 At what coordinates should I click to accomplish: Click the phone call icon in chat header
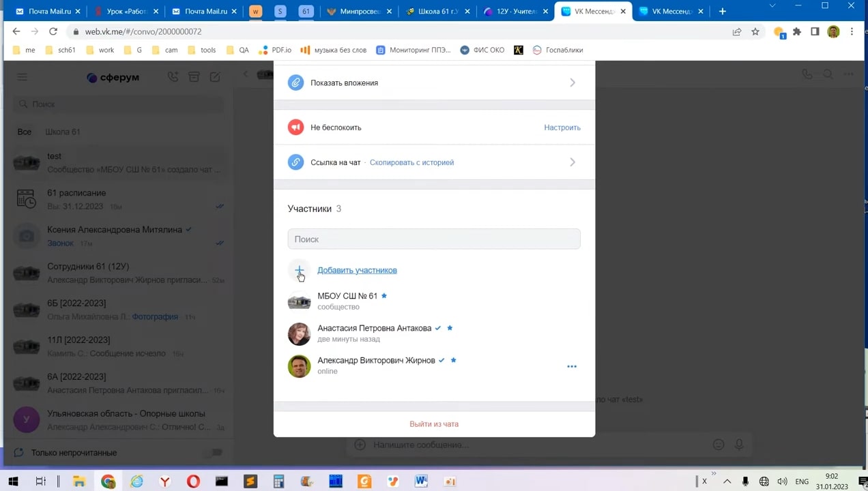coord(807,74)
